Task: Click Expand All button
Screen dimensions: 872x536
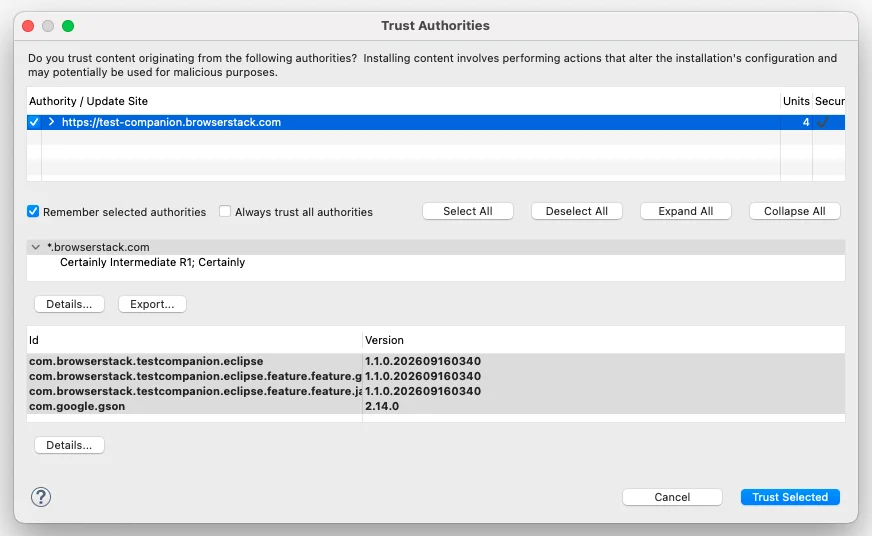Action: pyautogui.click(x=686, y=211)
